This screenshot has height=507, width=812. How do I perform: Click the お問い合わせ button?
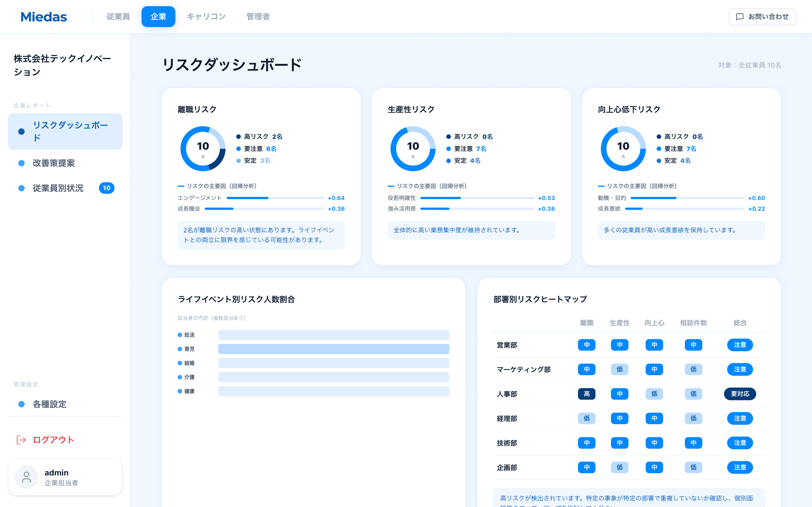coord(762,16)
